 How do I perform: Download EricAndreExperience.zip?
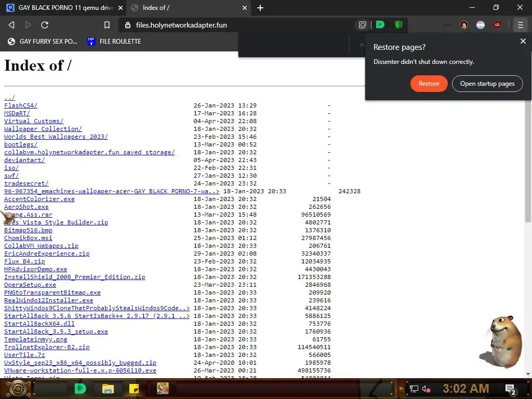click(47, 254)
